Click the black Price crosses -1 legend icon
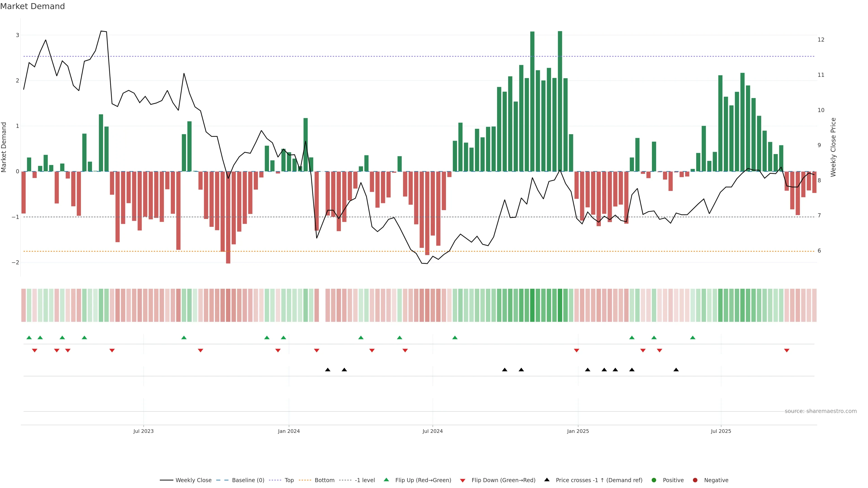Screen dimensions: 868x488 [x=547, y=480]
